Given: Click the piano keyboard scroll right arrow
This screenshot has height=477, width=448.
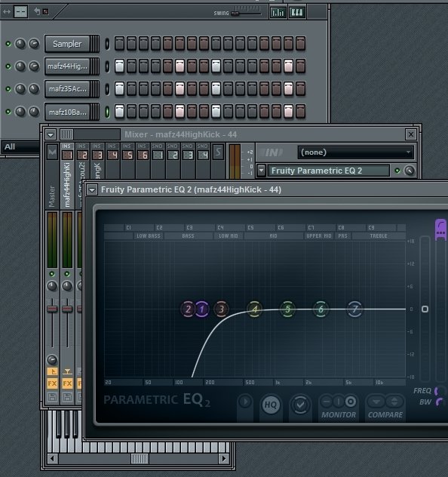Looking at the screenshot, I should (x=224, y=458).
